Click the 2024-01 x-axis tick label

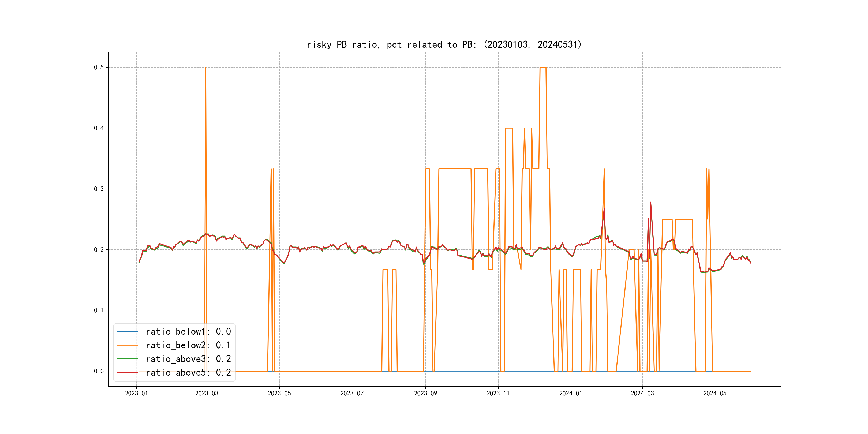click(570, 393)
